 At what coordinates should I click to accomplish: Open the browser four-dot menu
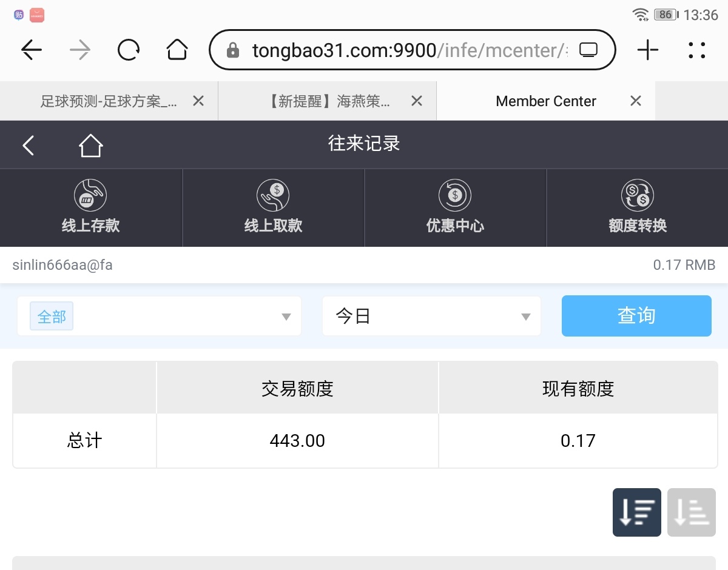pyautogui.click(x=697, y=50)
